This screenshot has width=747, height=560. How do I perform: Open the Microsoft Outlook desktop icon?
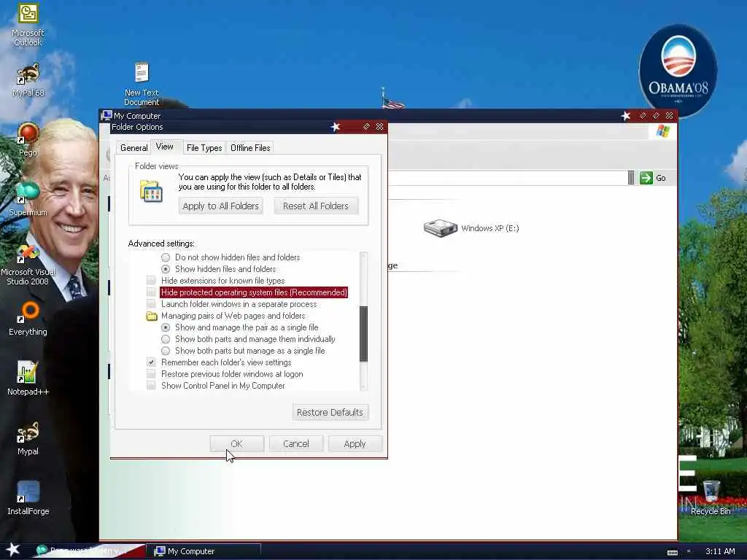point(28,25)
